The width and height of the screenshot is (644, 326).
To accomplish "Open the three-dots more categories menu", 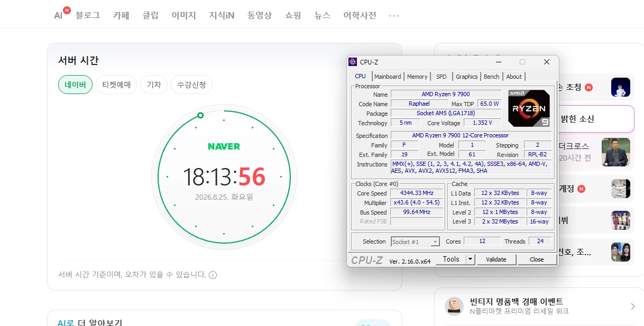I will tap(394, 15).
